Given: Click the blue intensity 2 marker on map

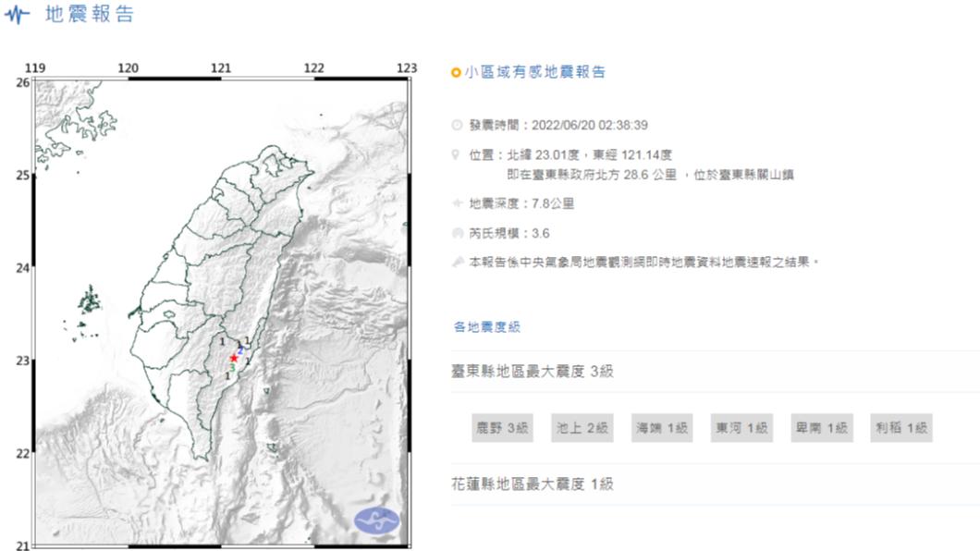Looking at the screenshot, I should (x=240, y=351).
